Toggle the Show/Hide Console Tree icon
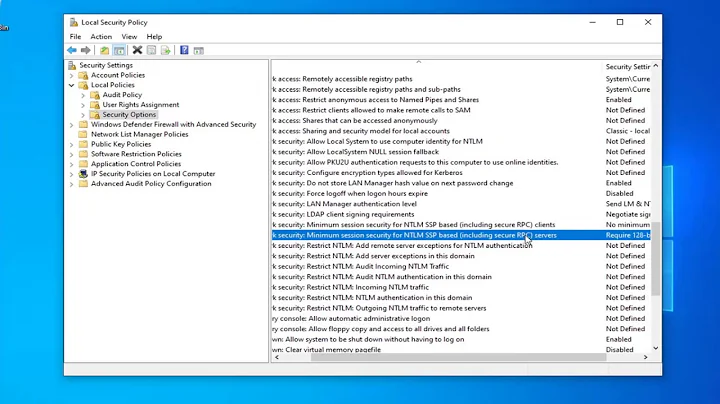 pos(119,50)
